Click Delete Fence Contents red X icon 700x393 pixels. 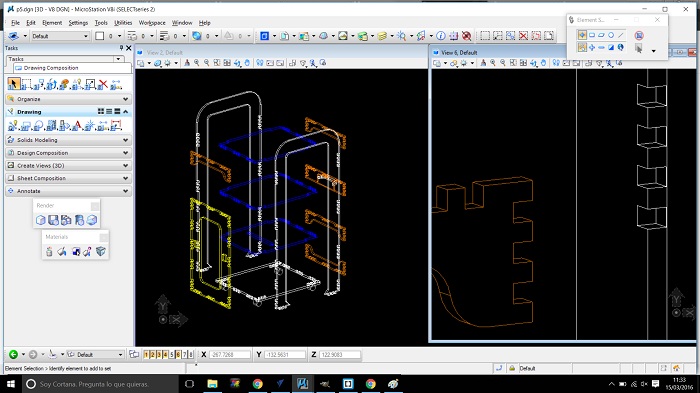524,36
